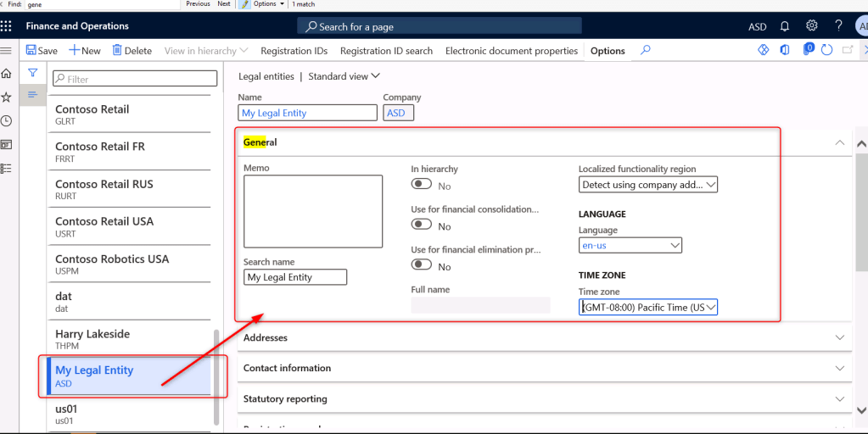Click the Save button
868x434 pixels.
coord(42,51)
